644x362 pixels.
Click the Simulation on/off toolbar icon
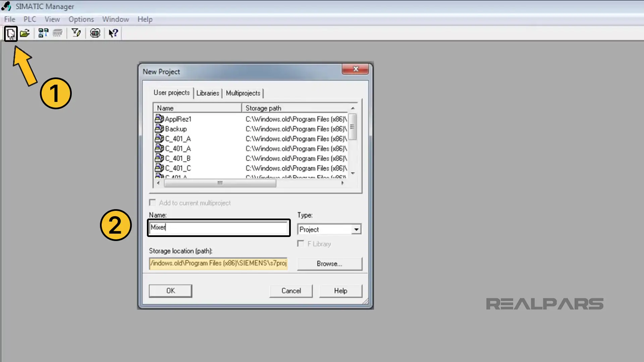pos(95,33)
